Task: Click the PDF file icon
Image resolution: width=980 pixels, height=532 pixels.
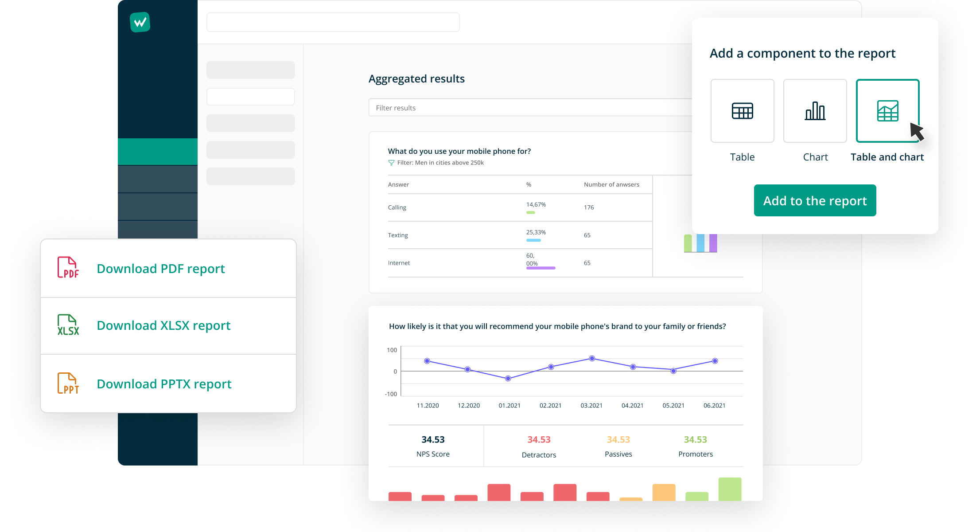Action: pyautogui.click(x=68, y=268)
